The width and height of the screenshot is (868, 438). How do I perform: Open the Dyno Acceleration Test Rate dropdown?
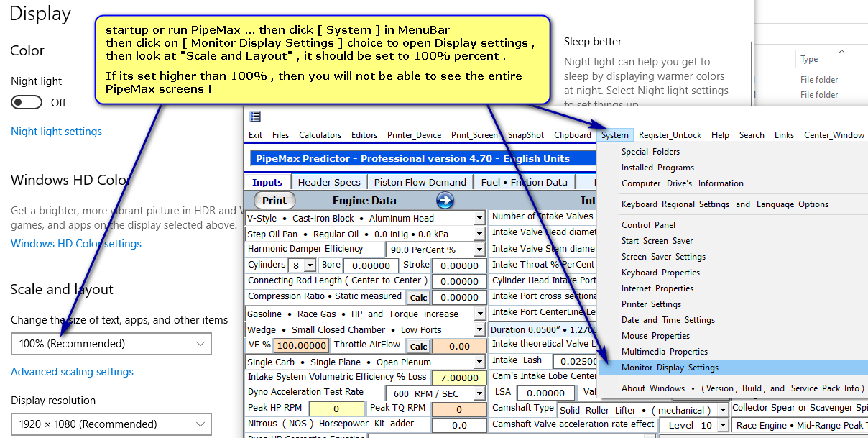click(479, 394)
